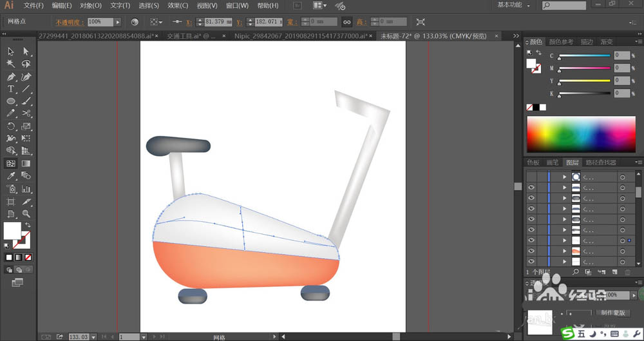644x341 pixels.
Task: Enable Draw Normal mode
Action: (10, 270)
